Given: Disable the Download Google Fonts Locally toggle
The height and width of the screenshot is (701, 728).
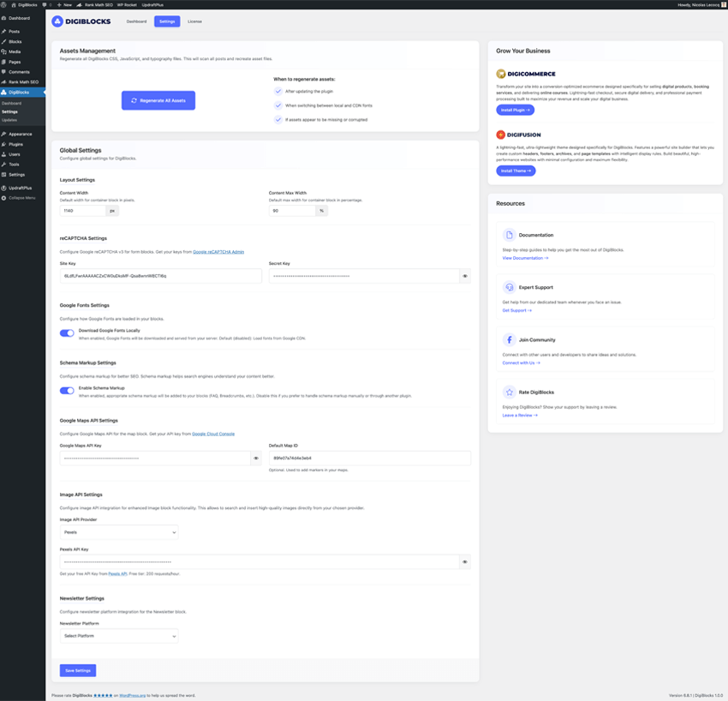Looking at the screenshot, I should point(65,333).
